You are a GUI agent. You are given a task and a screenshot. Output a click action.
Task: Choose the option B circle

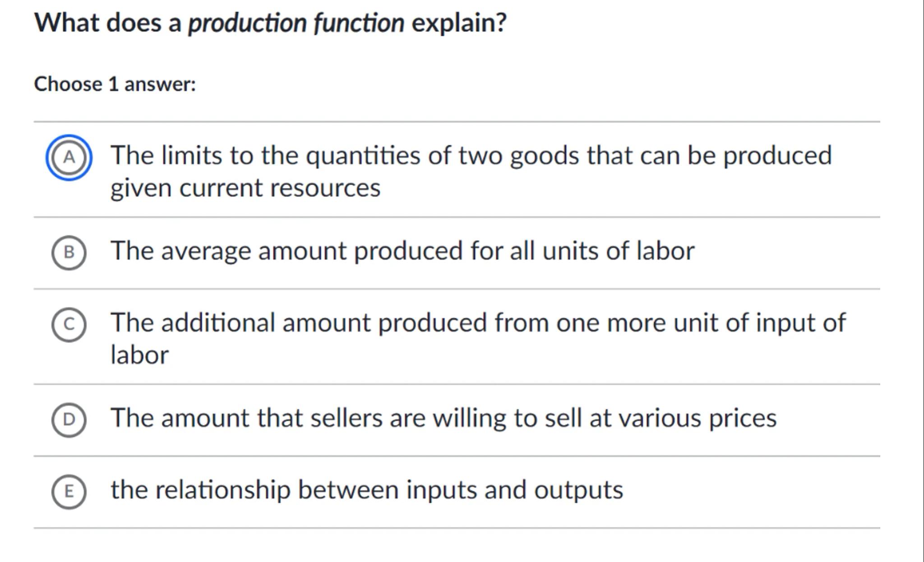click(x=69, y=253)
